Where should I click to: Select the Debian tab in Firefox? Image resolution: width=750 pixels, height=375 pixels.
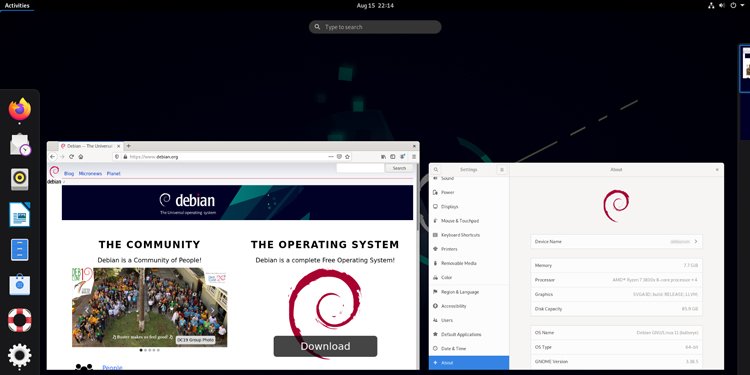(90, 146)
